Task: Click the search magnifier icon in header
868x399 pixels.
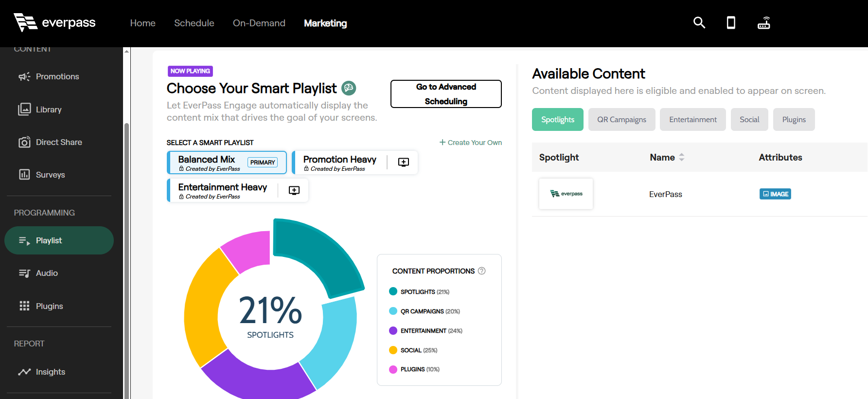Action: pyautogui.click(x=699, y=23)
